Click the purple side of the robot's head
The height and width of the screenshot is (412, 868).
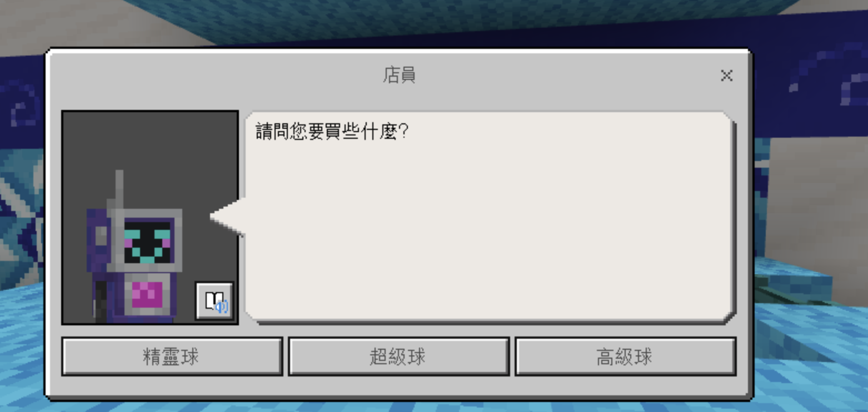point(98,239)
